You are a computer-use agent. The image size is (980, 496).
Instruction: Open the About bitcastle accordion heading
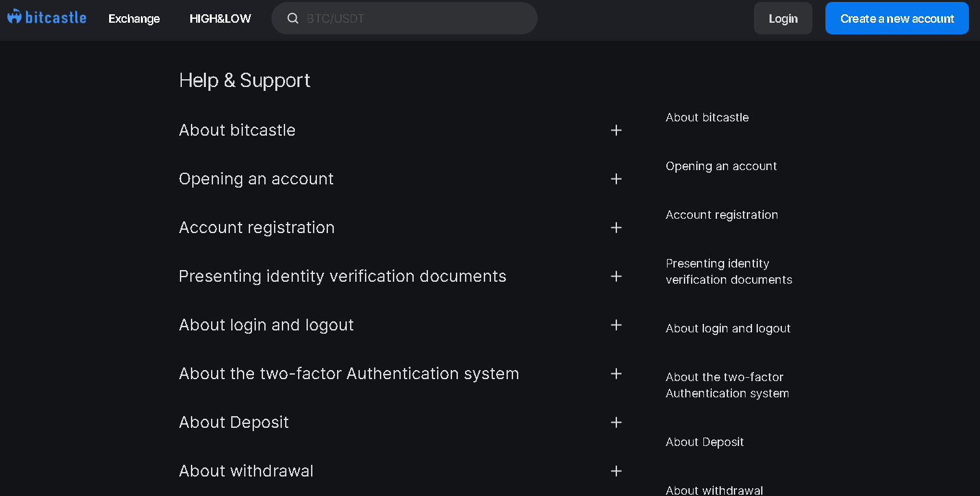point(237,130)
